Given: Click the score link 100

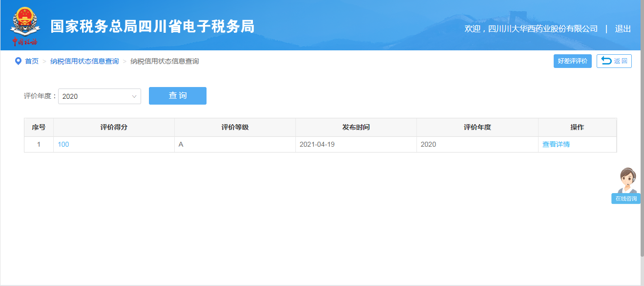Looking at the screenshot, I should pyautogui.click(x=63, y=144).
